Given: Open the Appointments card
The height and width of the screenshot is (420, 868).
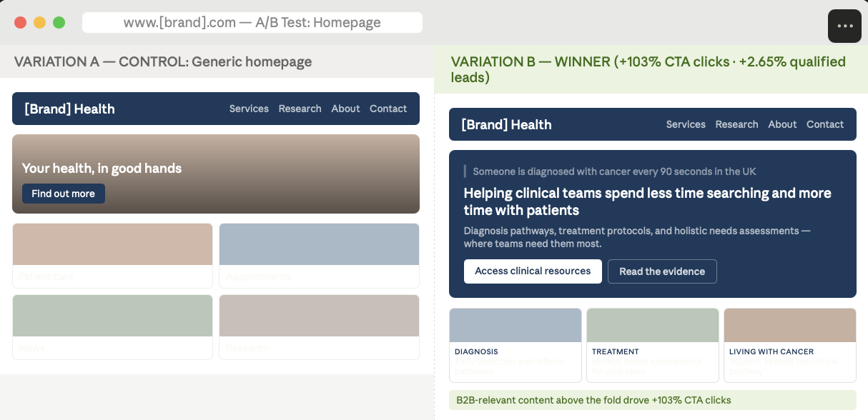Looking at the screenshot, I should coord(319,255).
